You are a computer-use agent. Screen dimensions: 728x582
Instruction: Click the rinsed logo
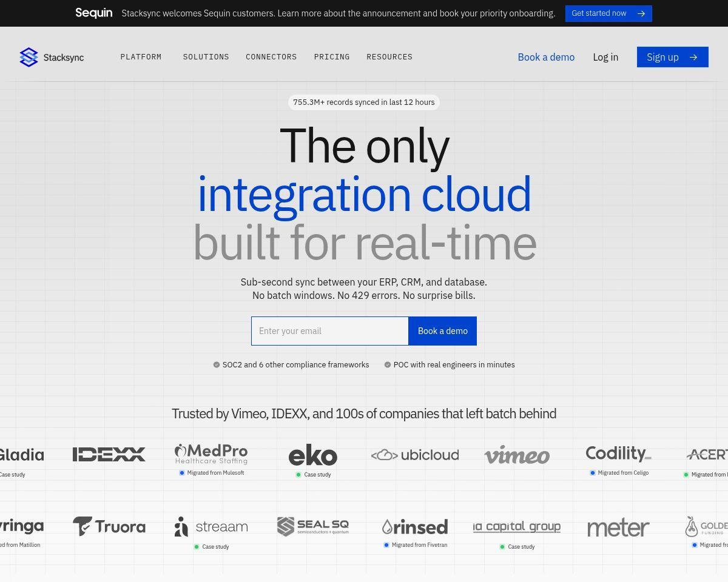[415, 526]
